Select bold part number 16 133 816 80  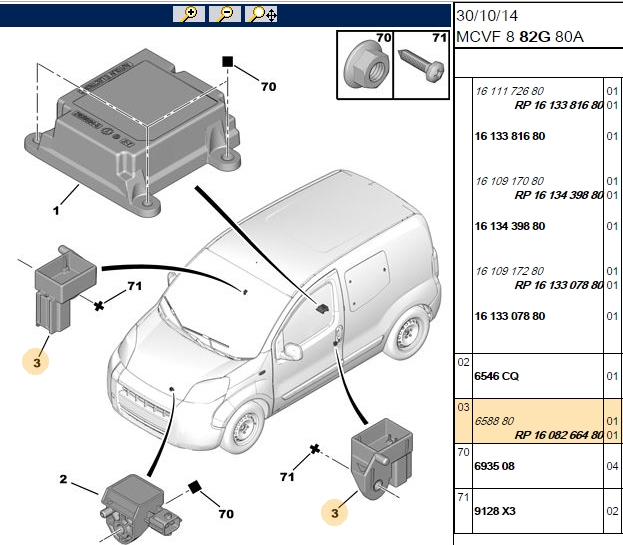510,136
